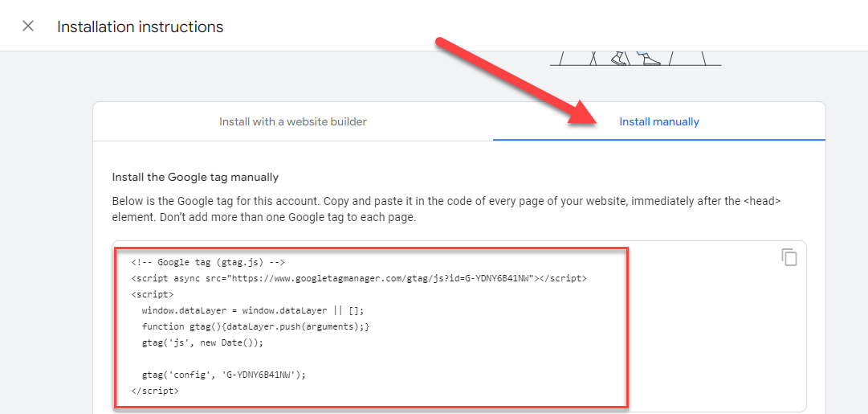Screen dimensions: 868x414
Task: Click the Installation instructions title
Action: pos(140,27)
